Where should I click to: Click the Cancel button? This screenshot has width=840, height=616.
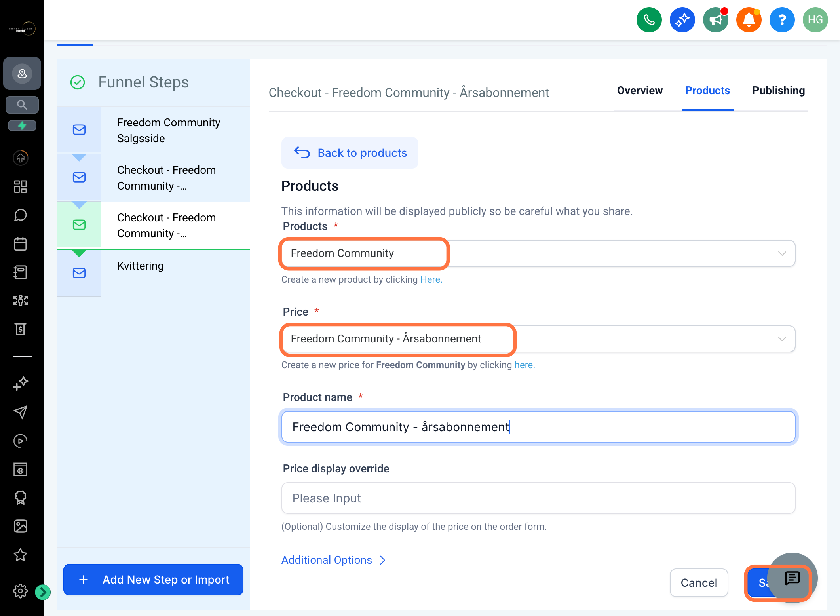[699, 583]
